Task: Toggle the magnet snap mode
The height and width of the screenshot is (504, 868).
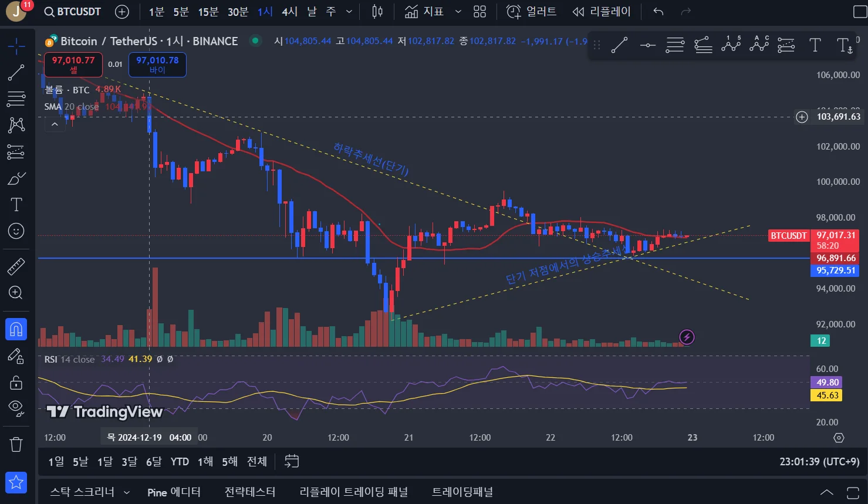Action: click(16, 329)
